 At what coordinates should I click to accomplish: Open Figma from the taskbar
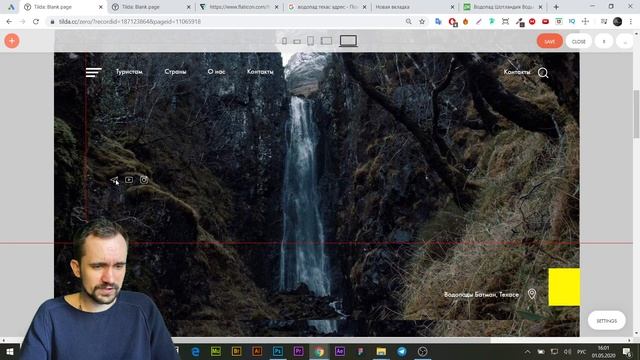click(x=360, y=351)
